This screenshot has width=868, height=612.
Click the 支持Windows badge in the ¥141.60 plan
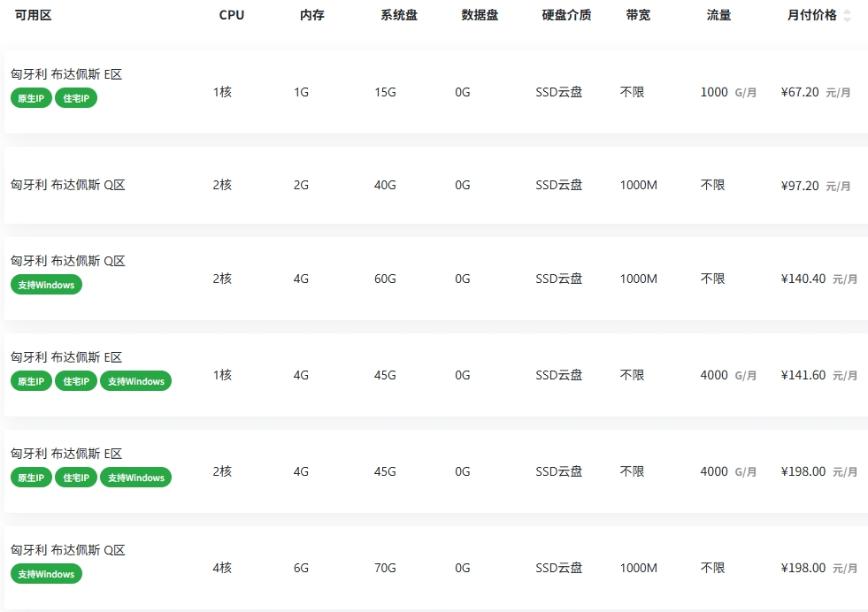tap(135, 381)
